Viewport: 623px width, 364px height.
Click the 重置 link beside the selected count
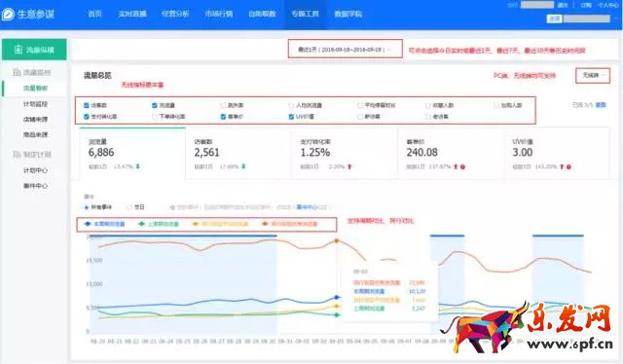[x=601, y=105]
